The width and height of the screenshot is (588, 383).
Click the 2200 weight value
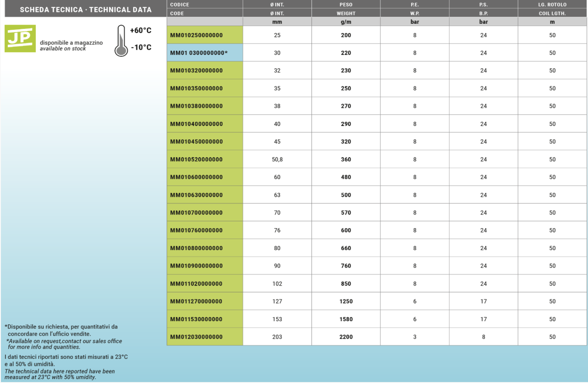[346, 337]
